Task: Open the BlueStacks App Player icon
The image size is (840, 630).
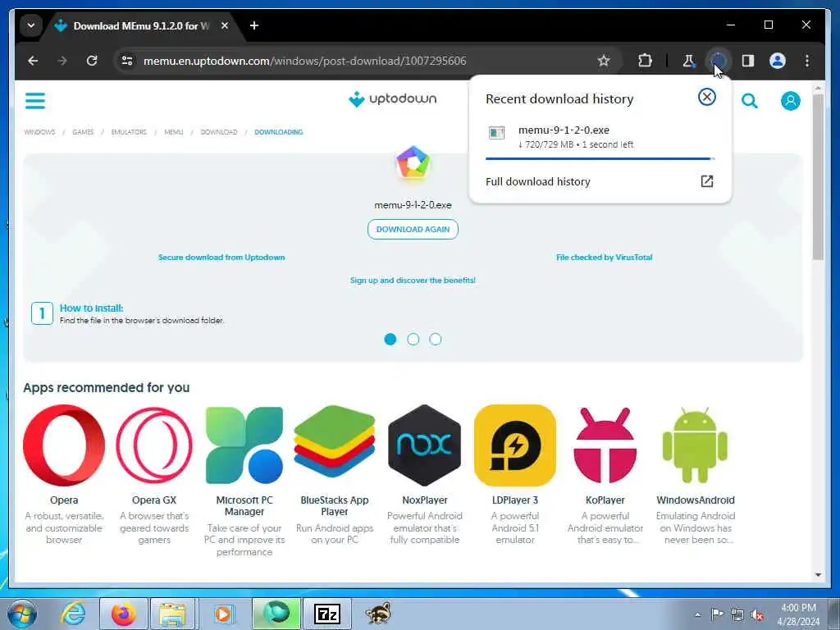Action: pyautogui.click(x=335, y=442)
